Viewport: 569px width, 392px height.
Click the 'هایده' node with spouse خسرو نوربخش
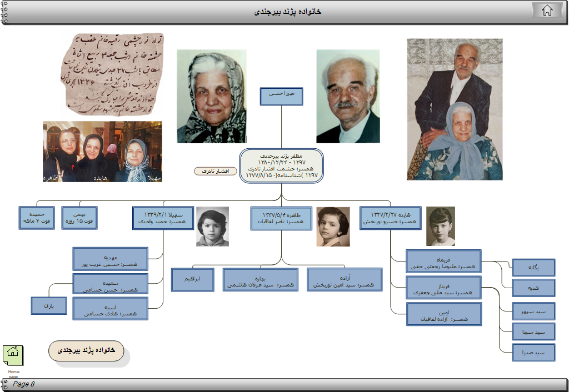[390, 218]
